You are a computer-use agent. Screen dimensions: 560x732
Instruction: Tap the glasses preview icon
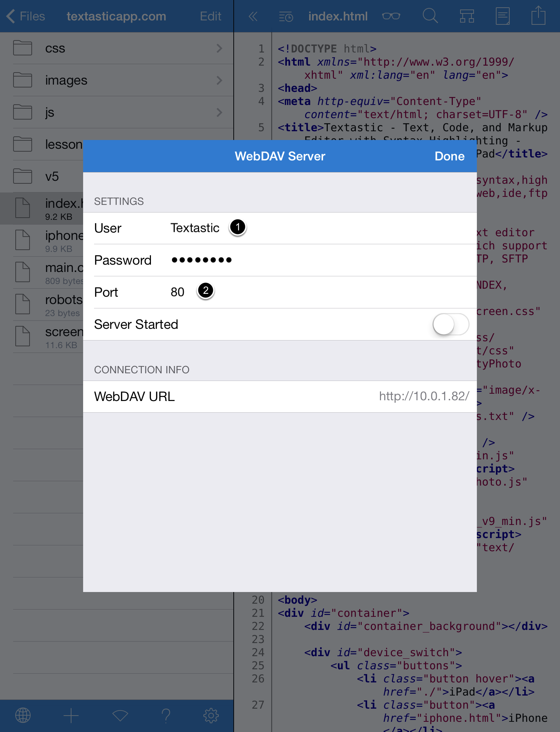coord(391,16)
